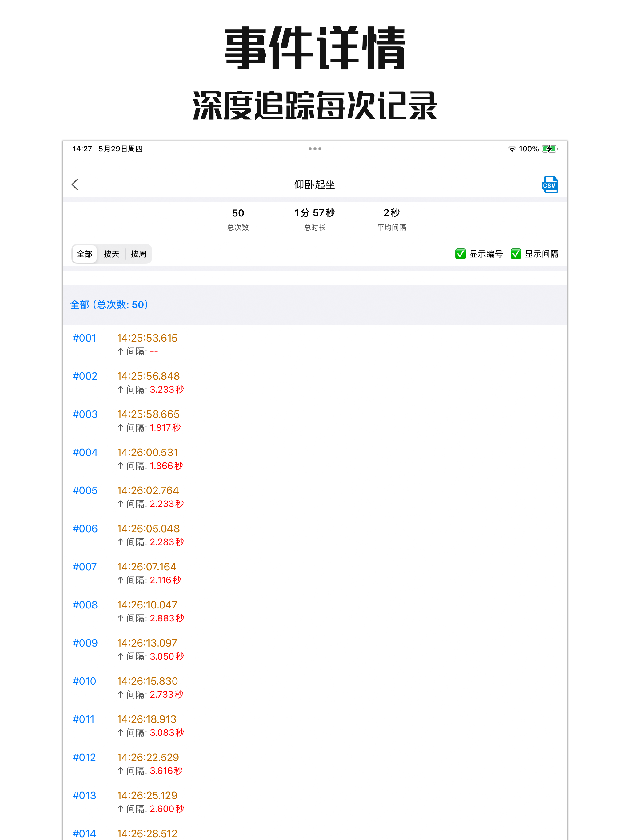The image size is (630, 840).
Task: Select record #009
Action: point(85,643)
